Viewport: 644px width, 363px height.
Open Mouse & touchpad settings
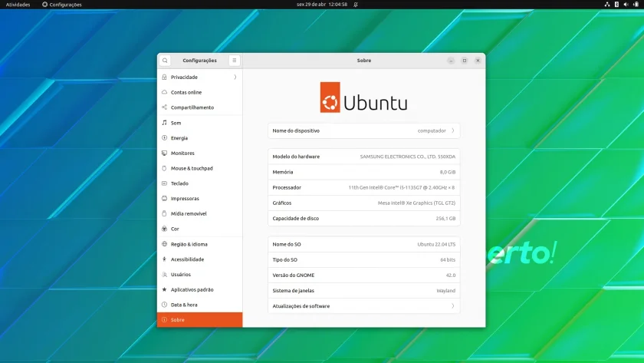tap(199, 168)
